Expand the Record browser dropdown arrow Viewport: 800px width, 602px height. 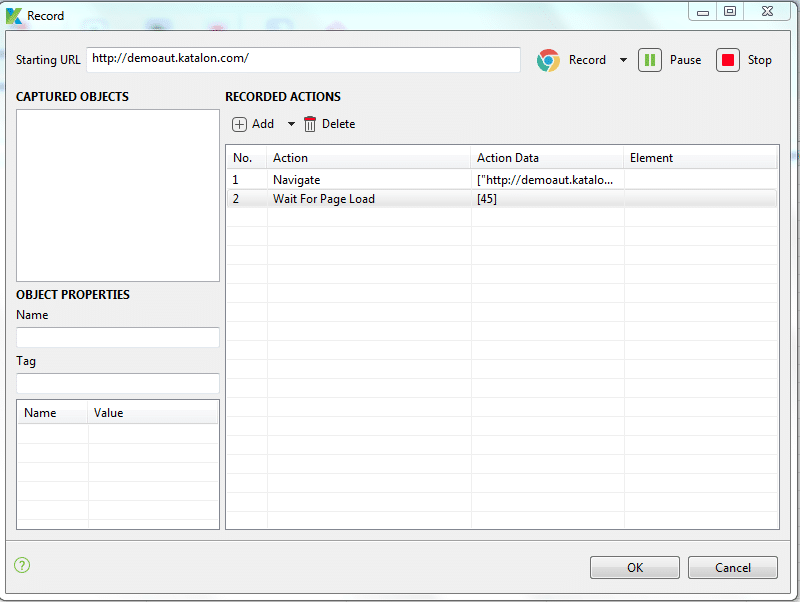point(623,60)
